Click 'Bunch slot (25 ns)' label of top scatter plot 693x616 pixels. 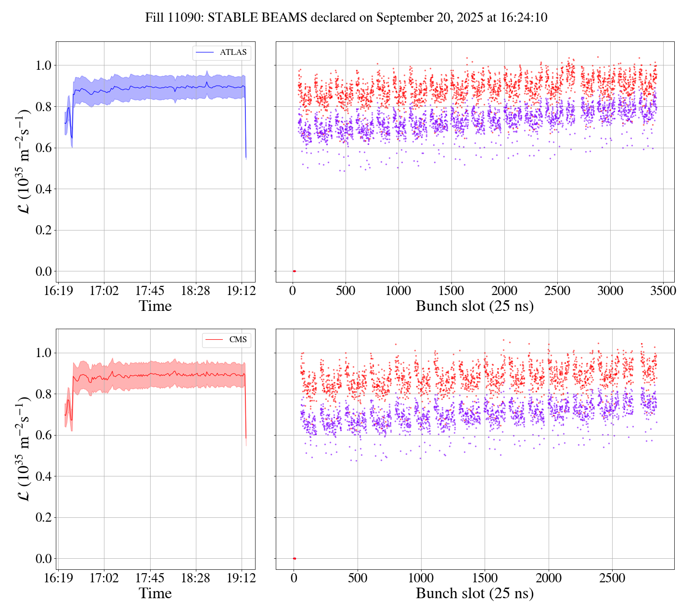coord(475,306)
